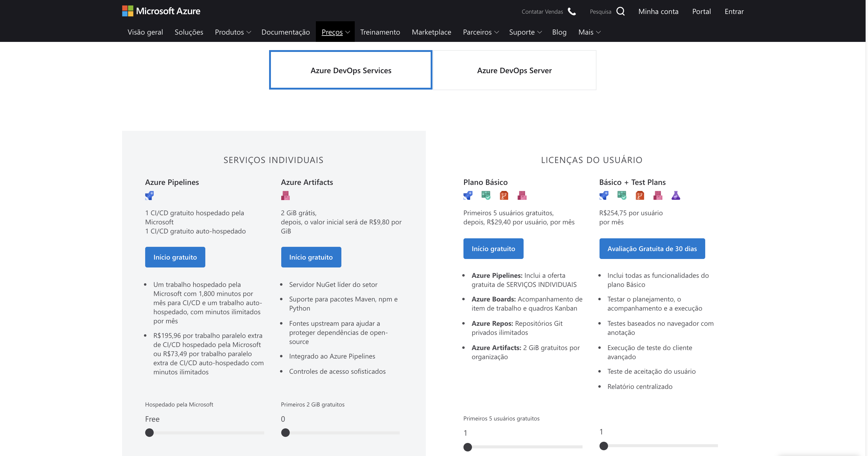
Task: Open the Portal link
Action: [x=701, y=12]
